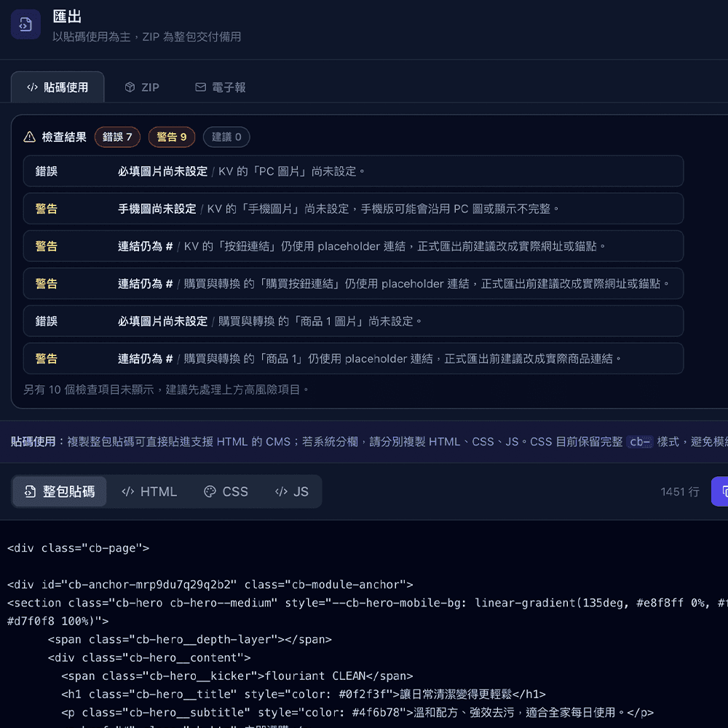
Task: Click the box icon on ZIP tab
Action: [130, 87]
